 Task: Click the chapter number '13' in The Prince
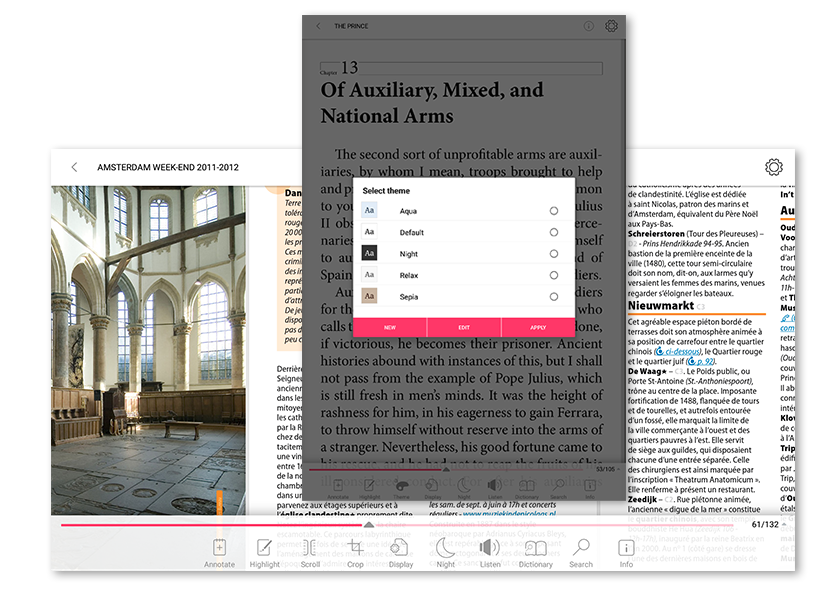349,67
